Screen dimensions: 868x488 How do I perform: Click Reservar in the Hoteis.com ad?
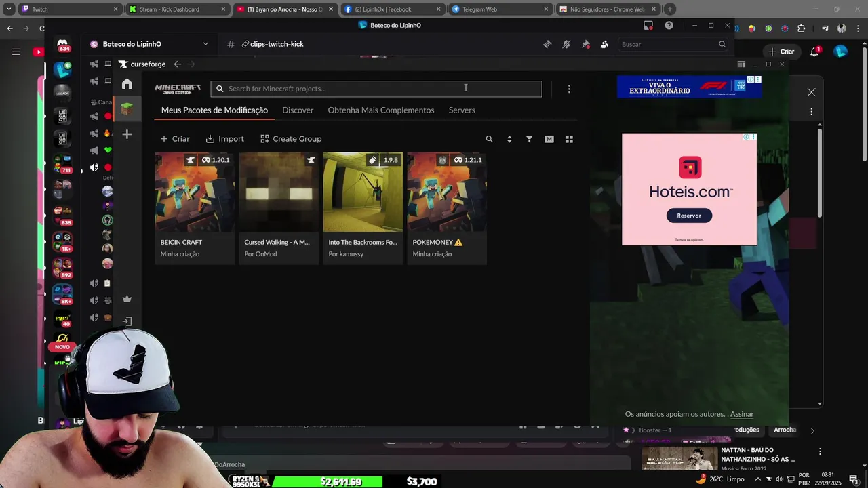point(689,216)
